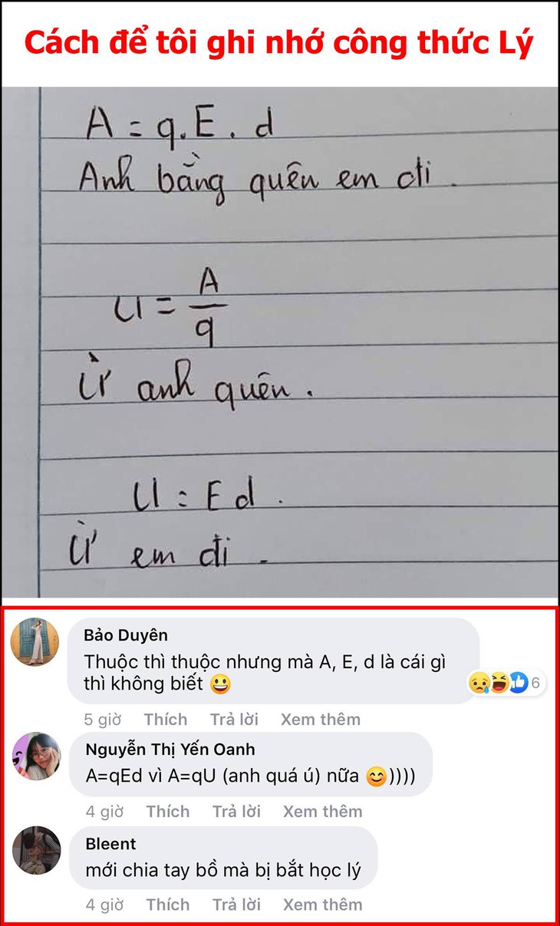This screenshot has height=926, width=560.
Task: Open reaction count 6 on Bảo Duyên's comment
Action: tap(535, 682)
